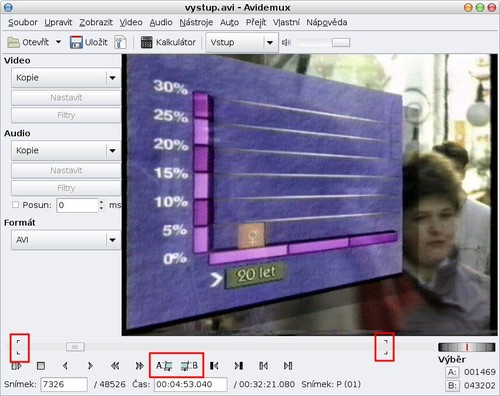Open the Video menu
This screenshot has width=500, height=396.
(131, 22)
